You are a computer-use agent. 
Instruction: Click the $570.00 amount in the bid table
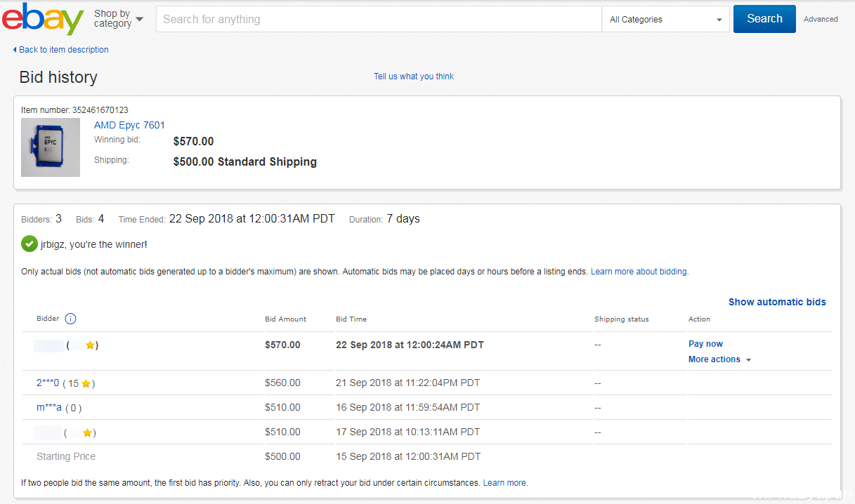[x=282, y=345]
